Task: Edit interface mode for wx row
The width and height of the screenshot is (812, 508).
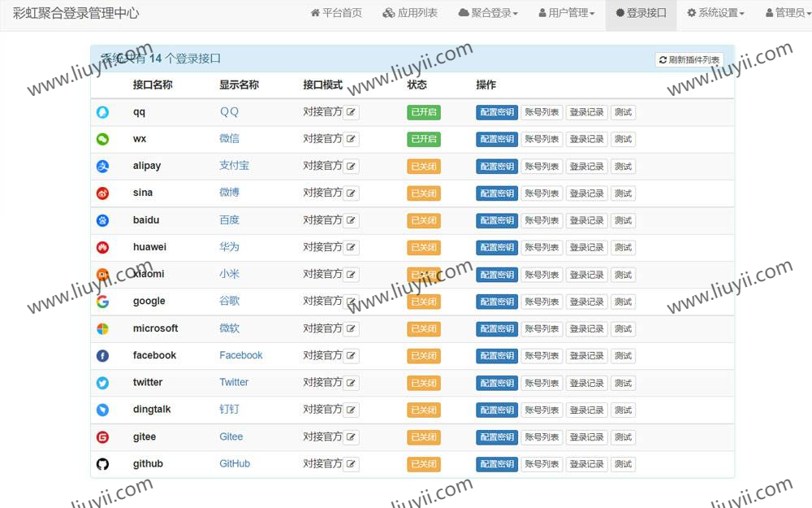Action: click(x=351, y=139)
